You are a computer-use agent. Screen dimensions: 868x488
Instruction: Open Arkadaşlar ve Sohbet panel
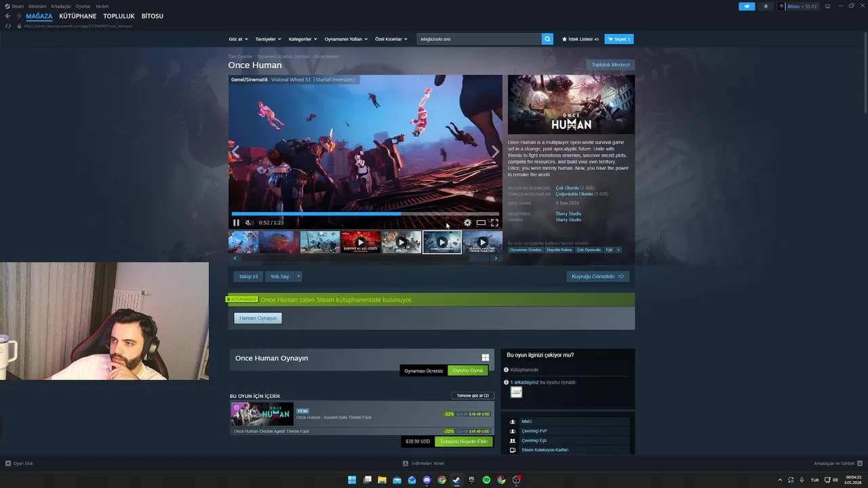click(837, 464)
